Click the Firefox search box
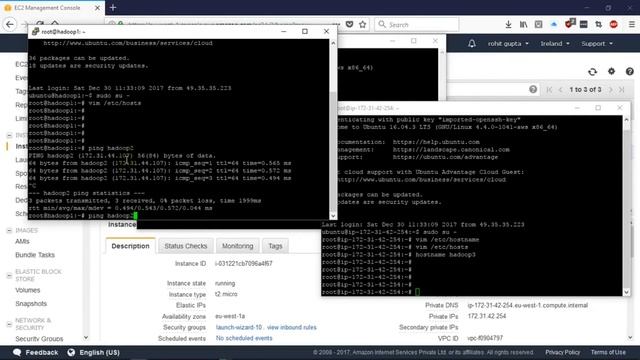 (416, 24)
